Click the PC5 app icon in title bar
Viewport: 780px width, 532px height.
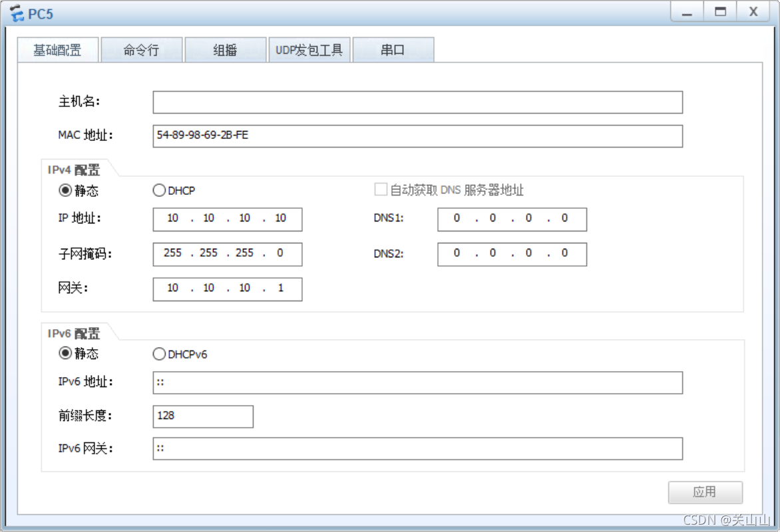click(x=17, y=13)
